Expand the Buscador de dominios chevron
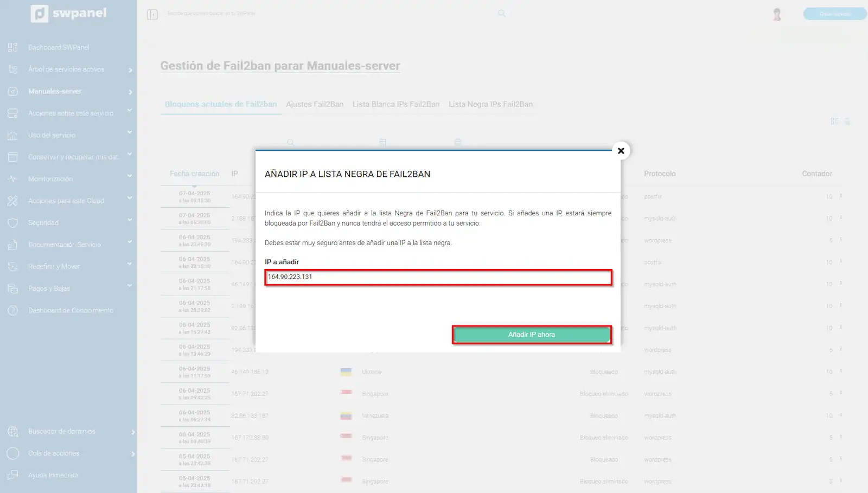Image resolution: width=868 pixels, height=493 pixels. pos(133,432)
